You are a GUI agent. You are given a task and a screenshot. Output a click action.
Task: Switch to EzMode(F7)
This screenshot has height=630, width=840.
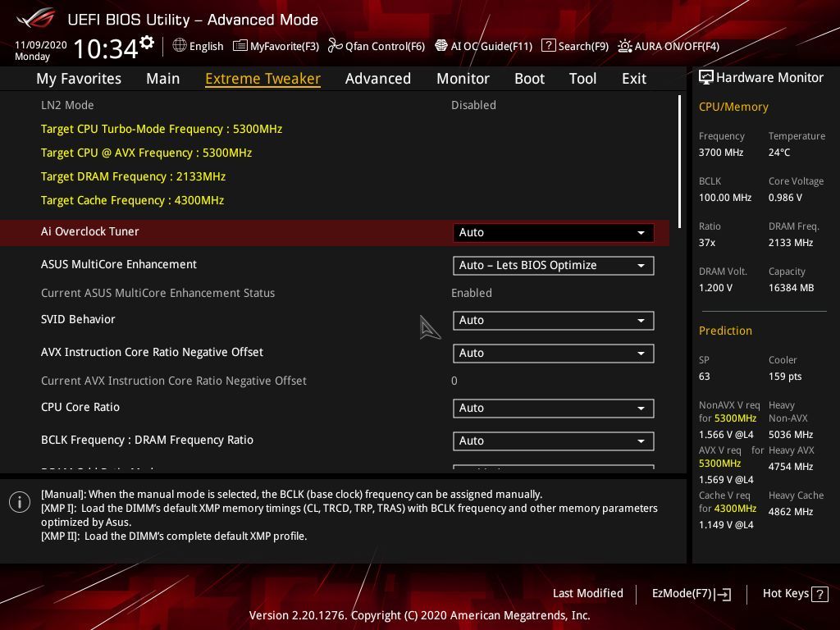(x=692, y=594)
